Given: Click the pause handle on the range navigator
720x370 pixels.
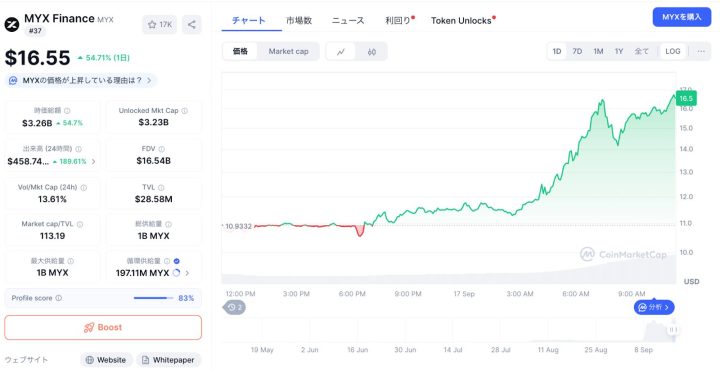Looking at the screenshot, I should click(x=673, y=329).
